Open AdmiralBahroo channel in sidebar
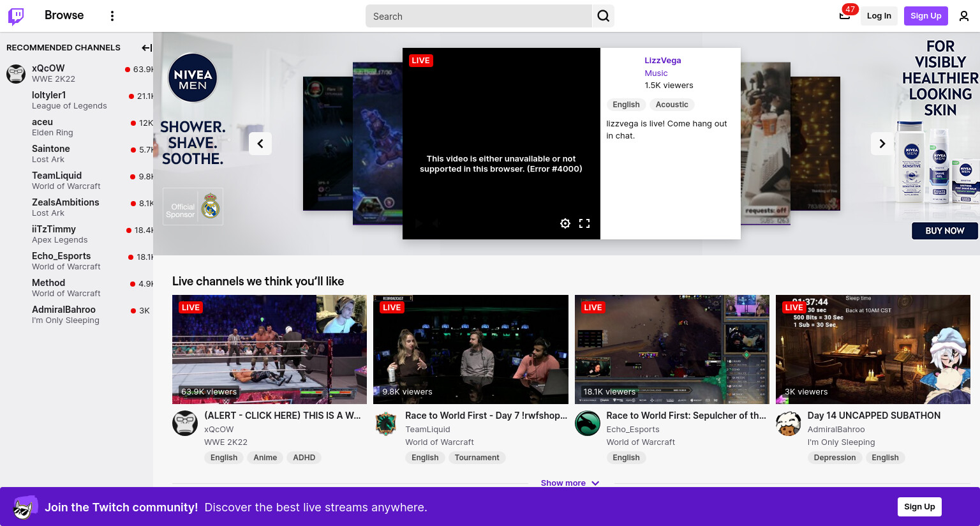 [x=77, y=315]
